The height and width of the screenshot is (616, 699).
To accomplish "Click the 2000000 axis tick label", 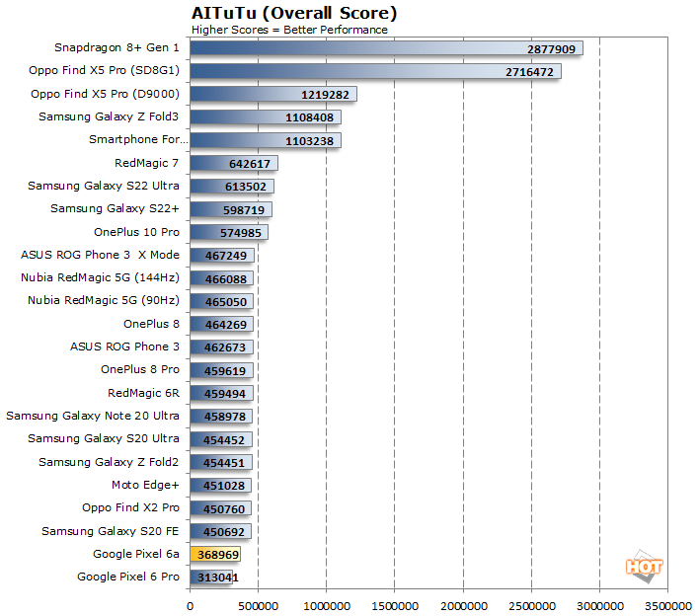I will coord(464,606).
